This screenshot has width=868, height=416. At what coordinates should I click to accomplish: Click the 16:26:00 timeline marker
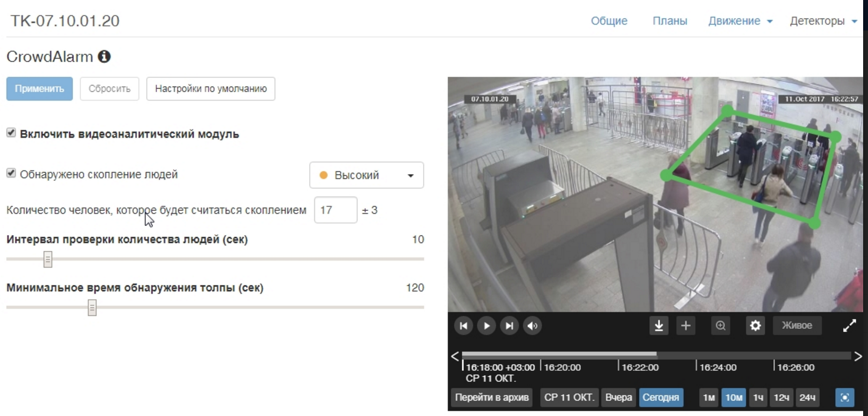pyautogui.click(x=795, y=367)
